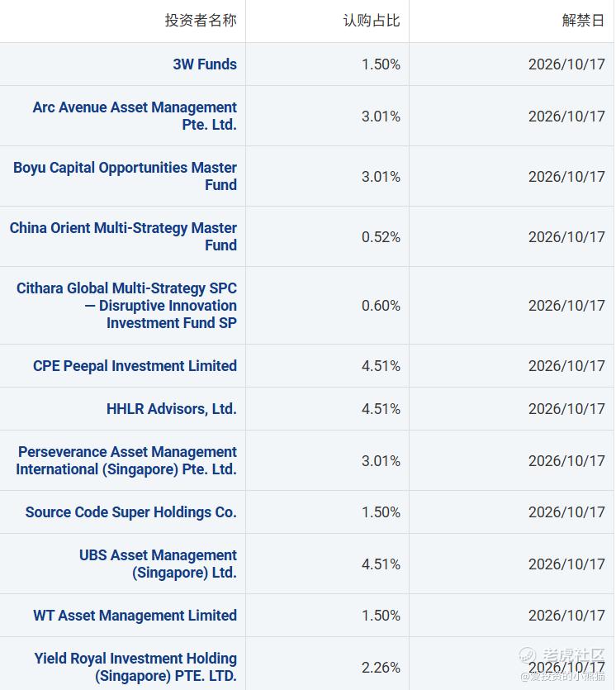Open HHLR Advisors, Ltd. link
The width and height of the screenshot is (616, 690).
(171, 409)
